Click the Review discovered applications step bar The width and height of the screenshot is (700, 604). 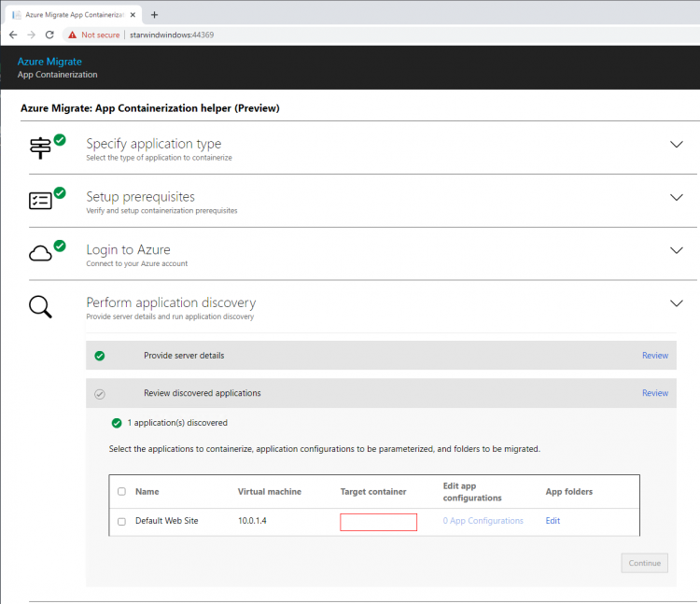[x=381, y=393]
